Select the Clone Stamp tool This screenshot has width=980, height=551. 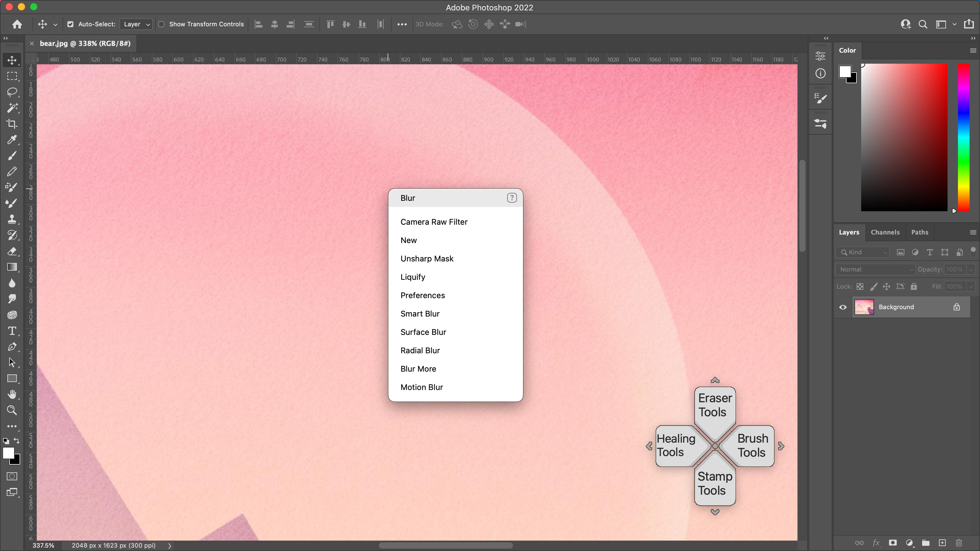pyautogui.click(x=12, y=219)
